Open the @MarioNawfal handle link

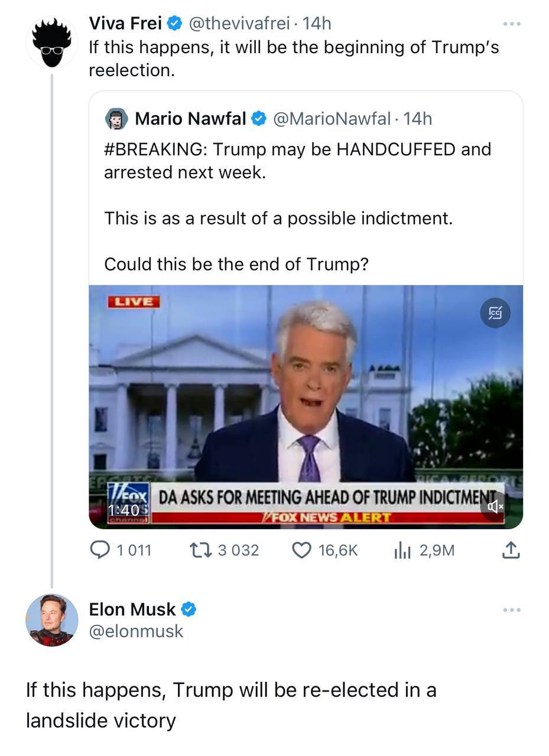tap(331, 119)
